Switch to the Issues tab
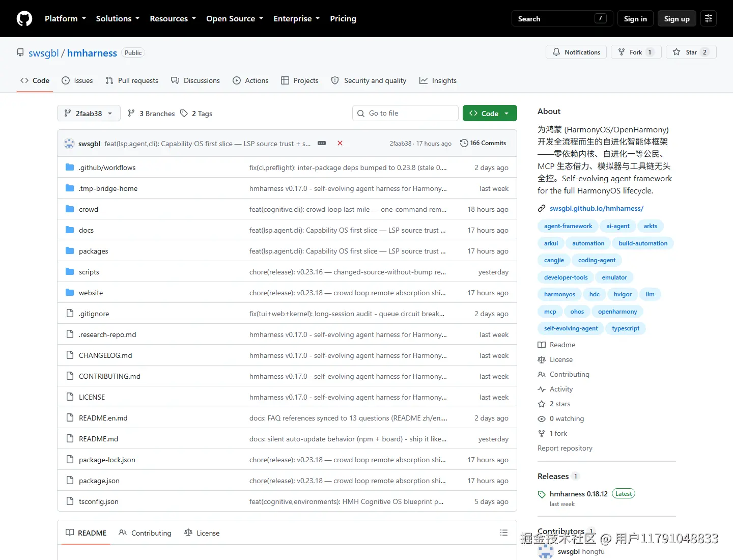 [77, 80]
